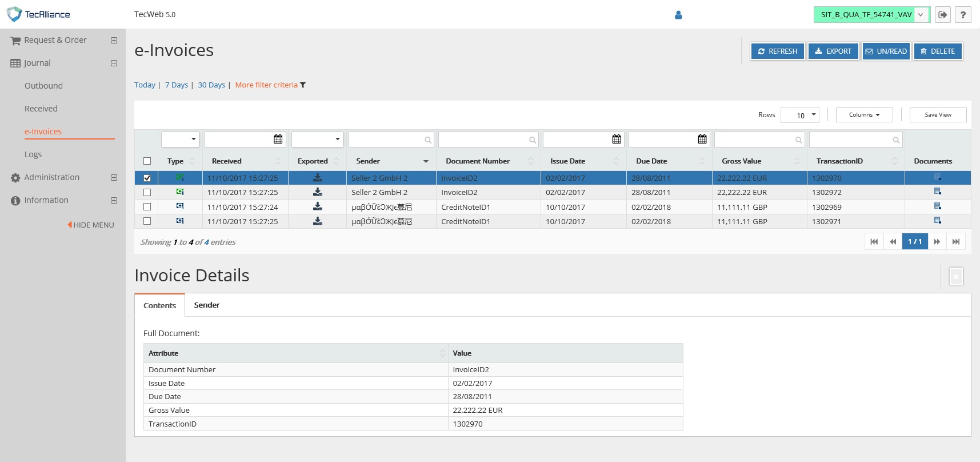
Task: Click the filter funnel icon
Action: tap(303, 85)
